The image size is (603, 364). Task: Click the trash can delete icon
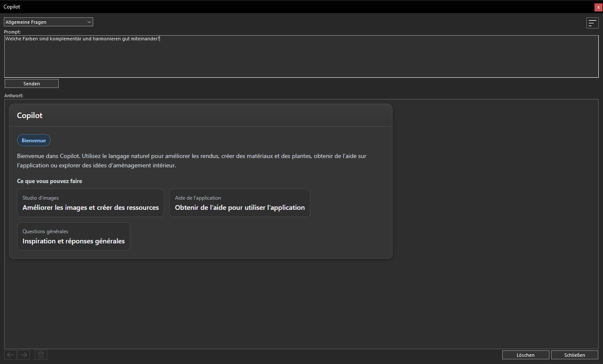coord(41,355)
